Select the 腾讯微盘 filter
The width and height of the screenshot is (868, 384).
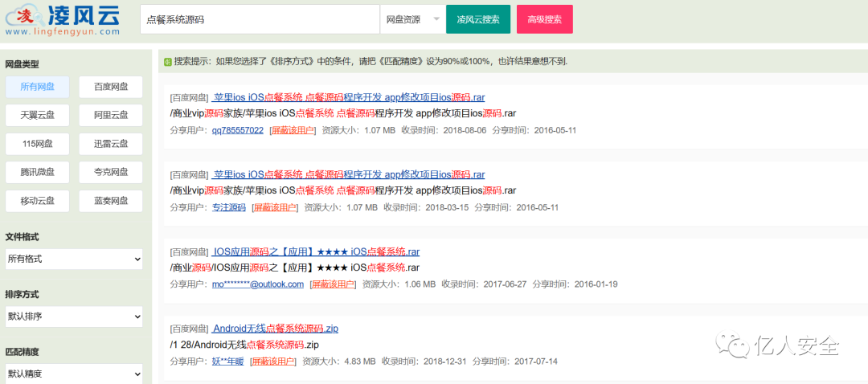click(38, 173)
